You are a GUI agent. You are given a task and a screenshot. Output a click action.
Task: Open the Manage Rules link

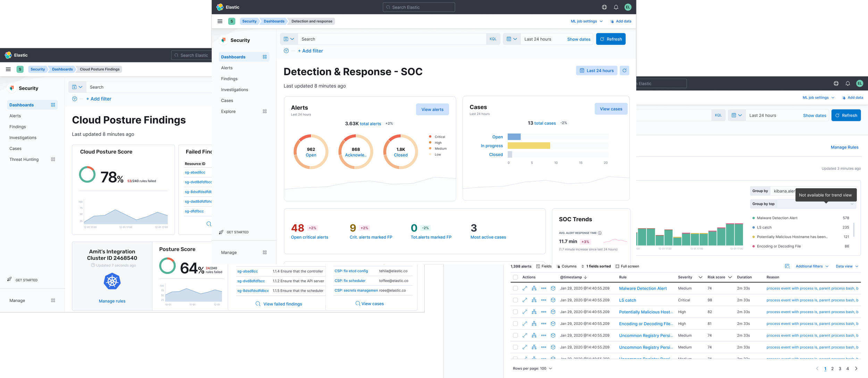coord(844,147)
